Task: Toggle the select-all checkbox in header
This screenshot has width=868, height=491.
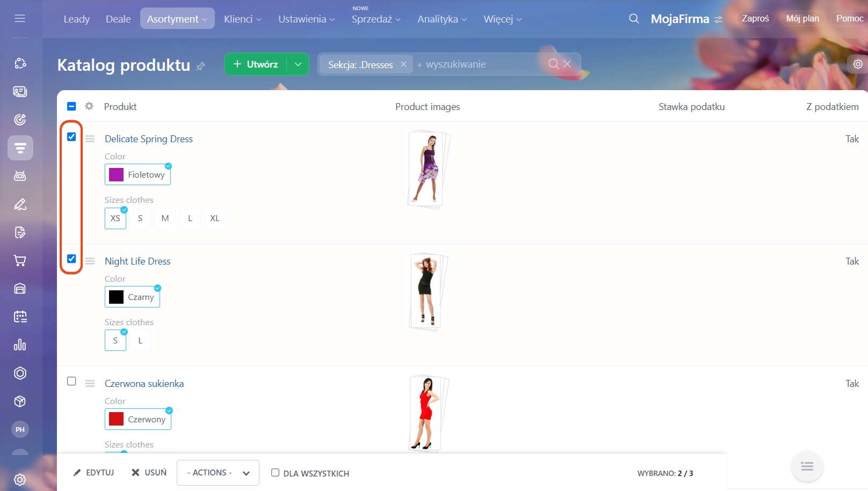Action: [71, 106]
